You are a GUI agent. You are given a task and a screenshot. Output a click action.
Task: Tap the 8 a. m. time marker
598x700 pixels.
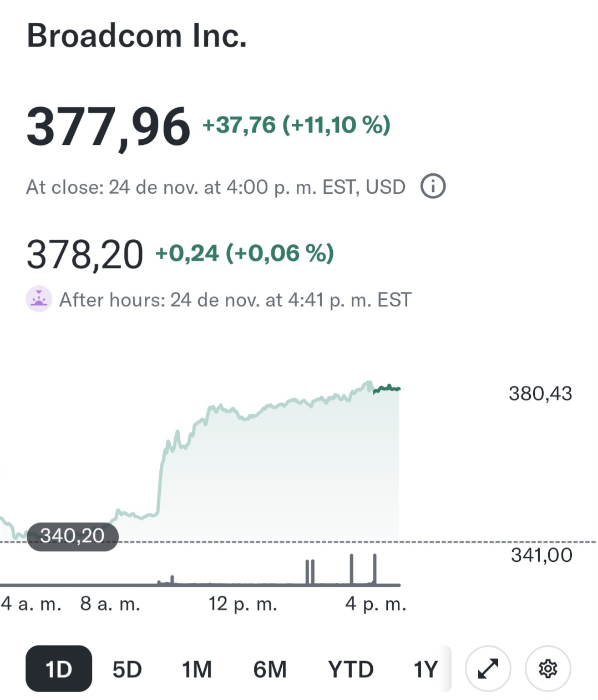click(110, 603)
